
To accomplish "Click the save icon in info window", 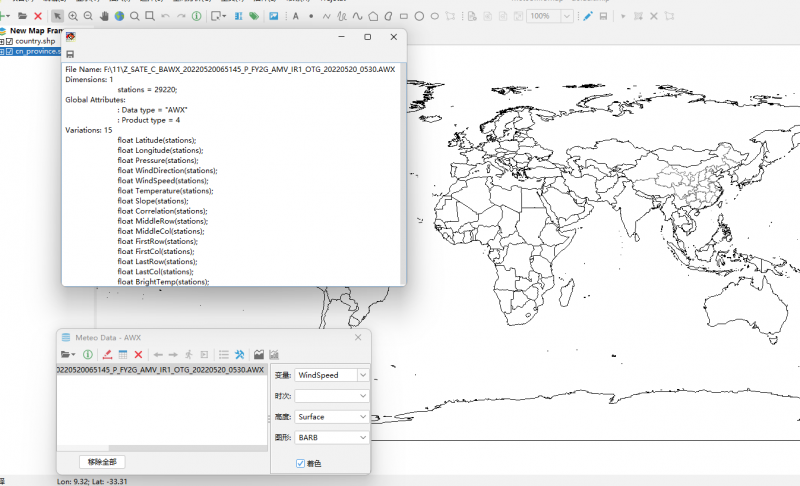I will pyautogui.click(x=71, y=54).
